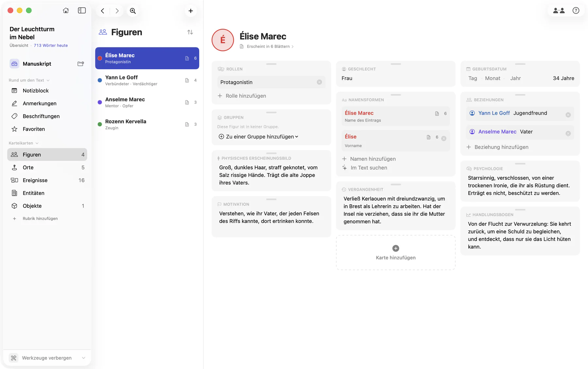Click Namen hinzufügen
Image resolution: width=588 pixels, height=369 pixels.
(x=369, y=159)
